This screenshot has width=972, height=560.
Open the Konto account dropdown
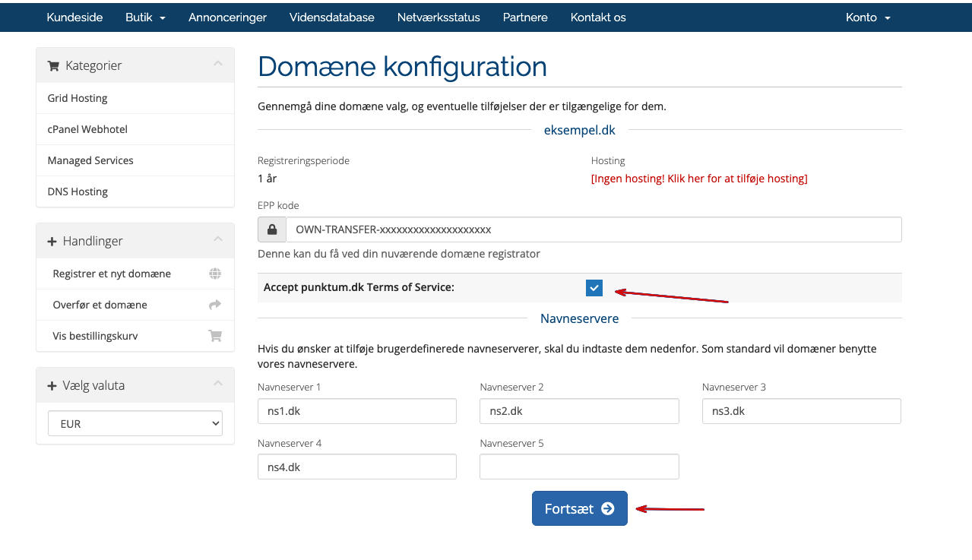pos(868,17)
